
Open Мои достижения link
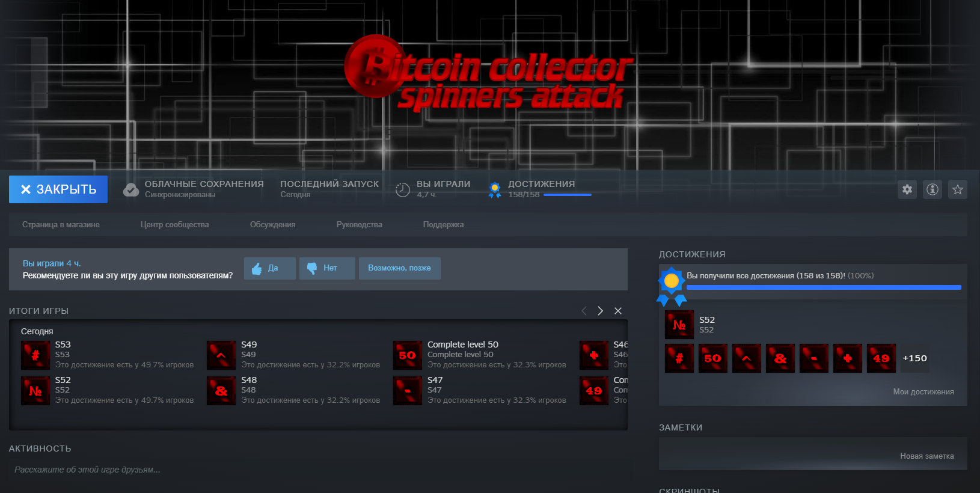pyautogui.click(x=923, y=391)
